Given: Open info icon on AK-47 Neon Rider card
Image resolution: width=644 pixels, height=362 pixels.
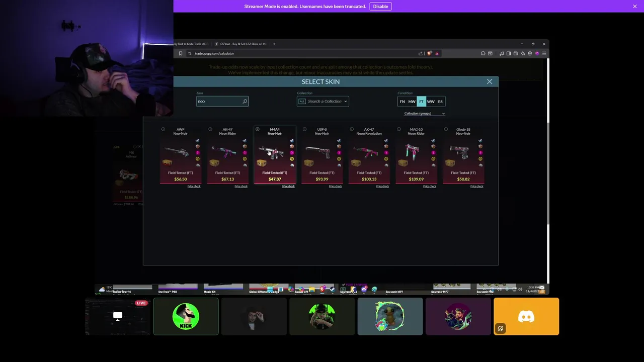Looking at the screenshot, I should [x=210, y=129].
